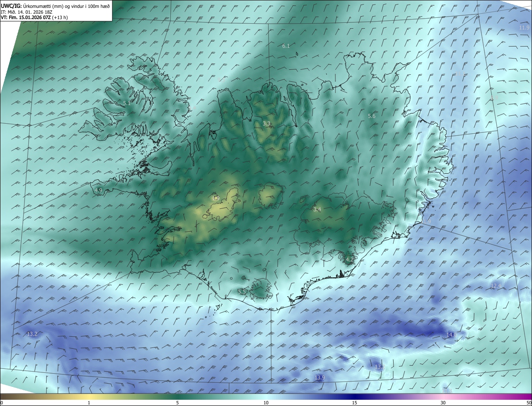Image resolution: width=532 pixels, height=406 pixels.
Task: Click the 14.0 value label on the map
Action: click(x=451, y=335)
